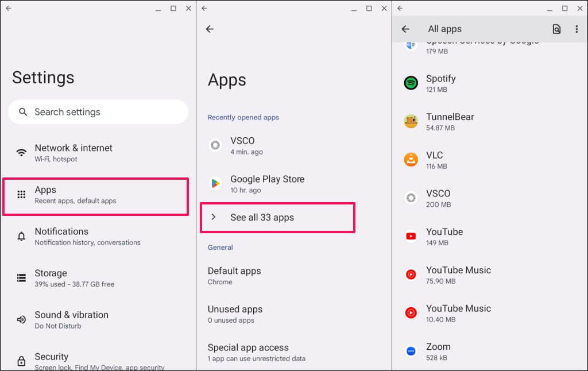Open Default apps option
Viewport: 588px width, 371px height.
293,276
